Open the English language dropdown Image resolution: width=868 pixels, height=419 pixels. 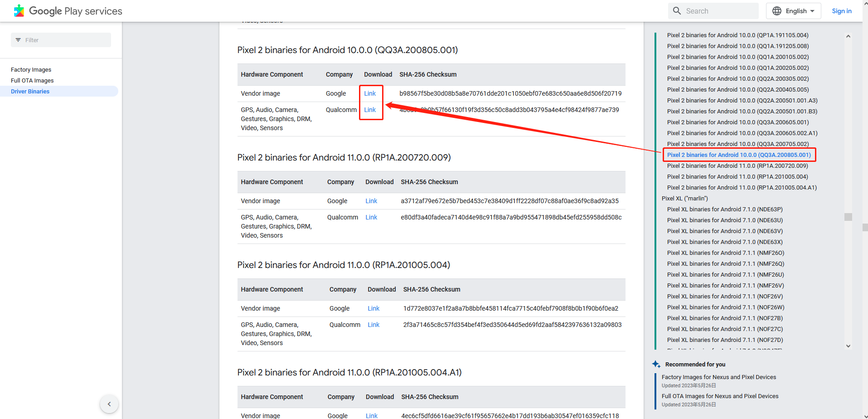click(793, 11)
